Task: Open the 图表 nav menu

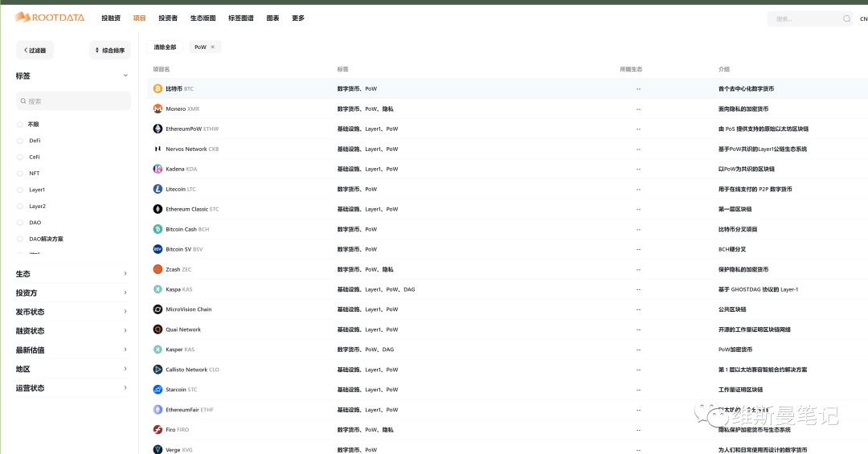Action: coord(272,18)
